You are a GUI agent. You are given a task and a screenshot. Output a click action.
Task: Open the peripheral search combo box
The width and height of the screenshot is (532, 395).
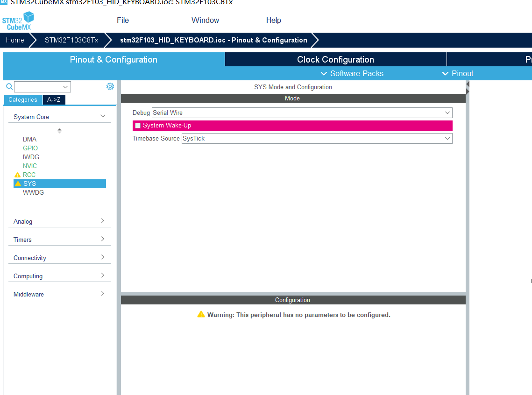coord(43,87)
